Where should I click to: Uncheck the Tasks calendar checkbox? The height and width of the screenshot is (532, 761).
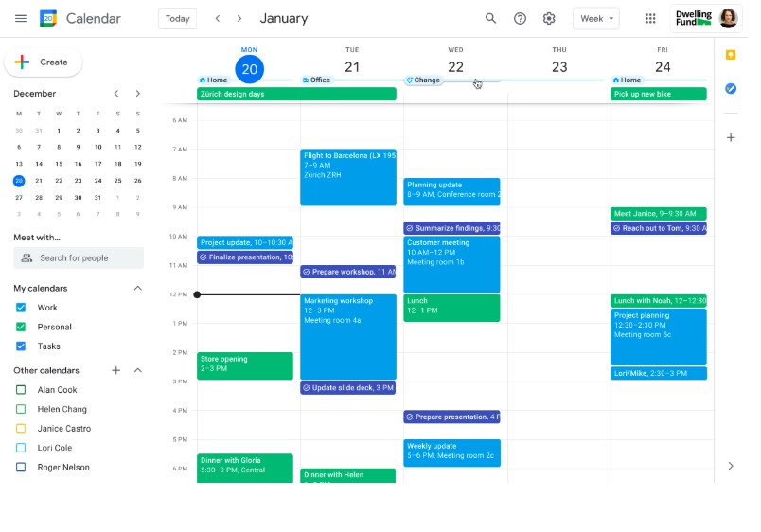[x=21, y=346]
